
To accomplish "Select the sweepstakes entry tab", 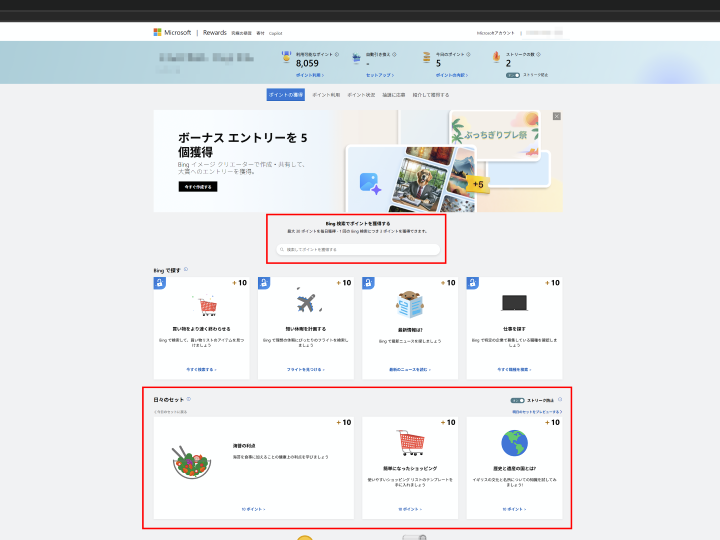I will (394, 95).
